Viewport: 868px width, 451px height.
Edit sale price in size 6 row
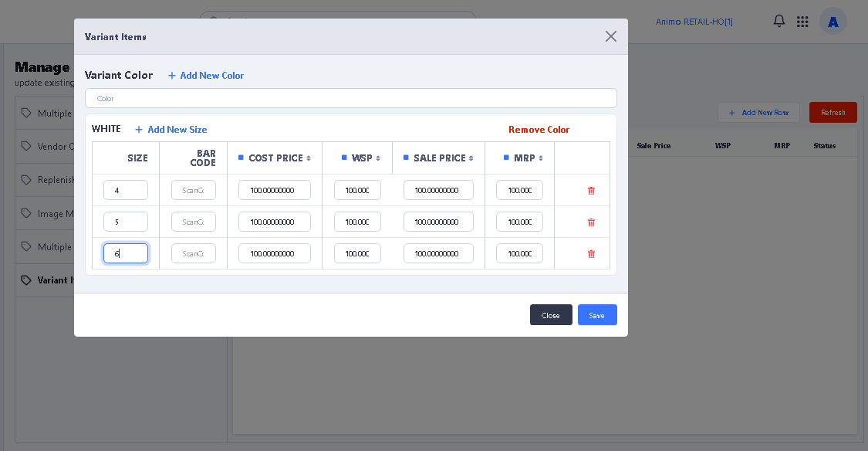[438, 253]
